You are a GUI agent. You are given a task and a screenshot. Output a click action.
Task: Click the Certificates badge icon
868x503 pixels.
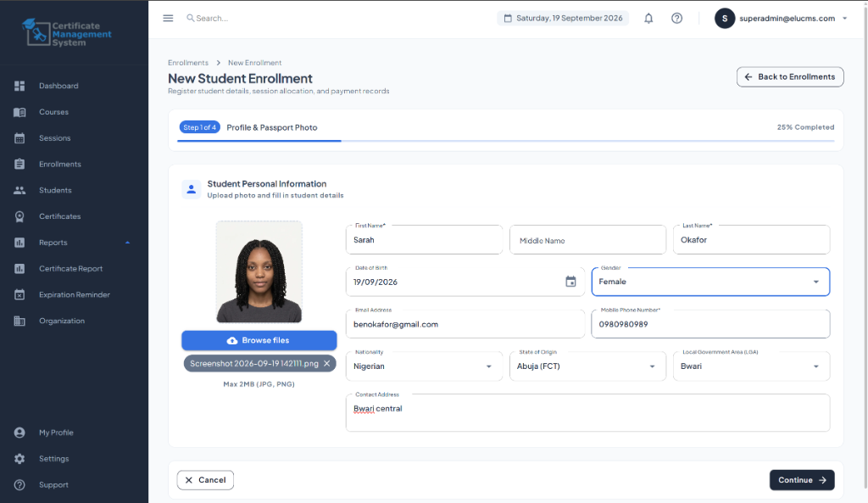click(19, 216)
